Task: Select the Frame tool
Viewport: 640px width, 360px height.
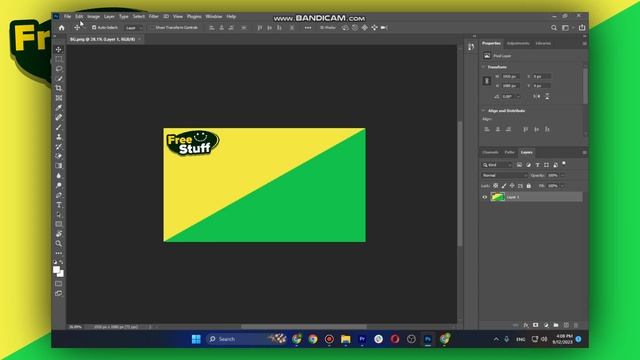Action: click(x=59, y=98)
